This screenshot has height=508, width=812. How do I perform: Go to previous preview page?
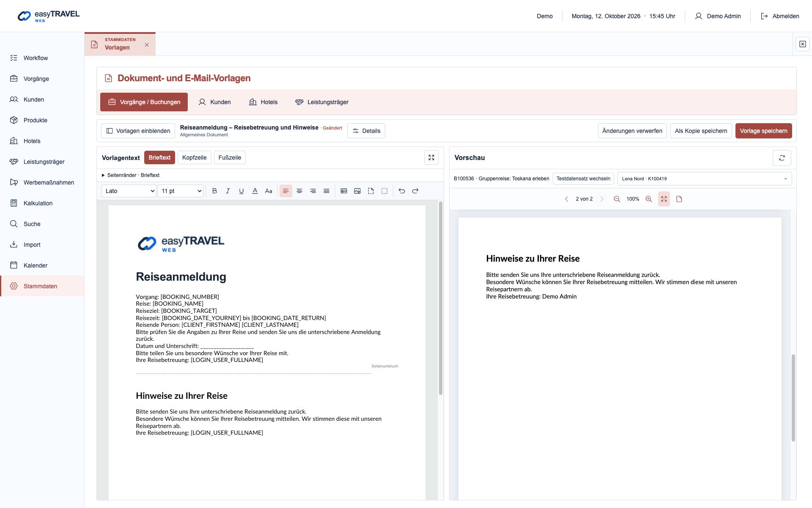567,199
